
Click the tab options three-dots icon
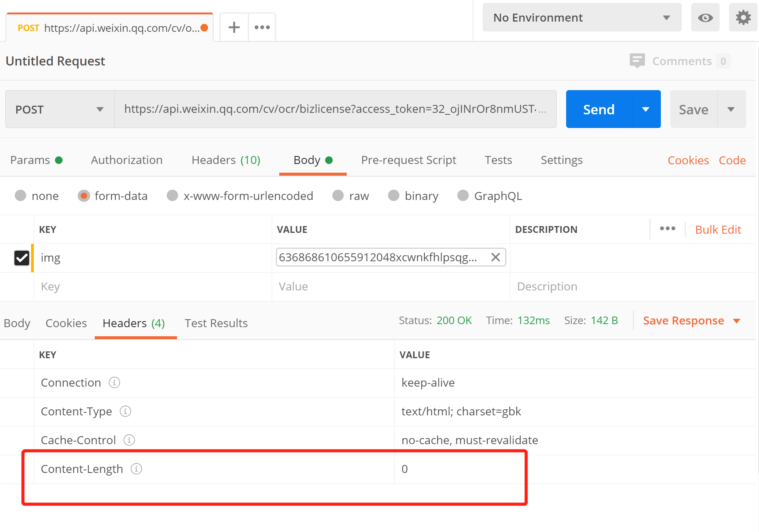click(x=262, y=27)
